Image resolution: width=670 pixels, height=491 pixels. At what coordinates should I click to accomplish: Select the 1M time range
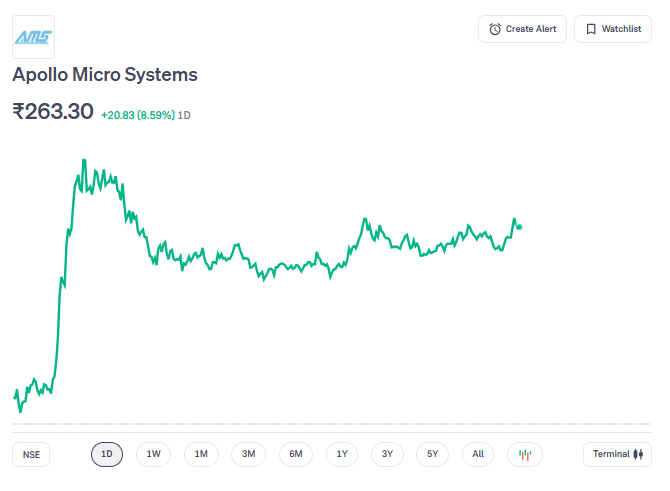coord(201,454)
